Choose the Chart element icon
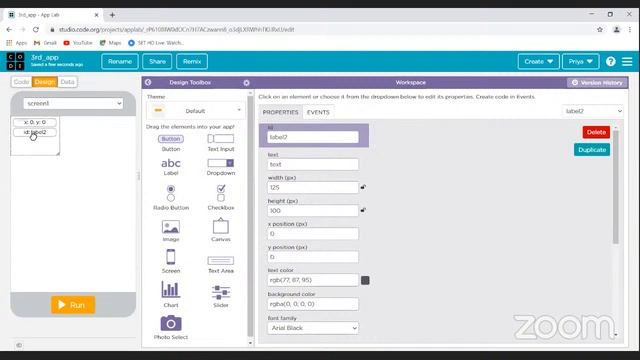The height and width of the screenshot is (360, 640). tap(171, 289)
